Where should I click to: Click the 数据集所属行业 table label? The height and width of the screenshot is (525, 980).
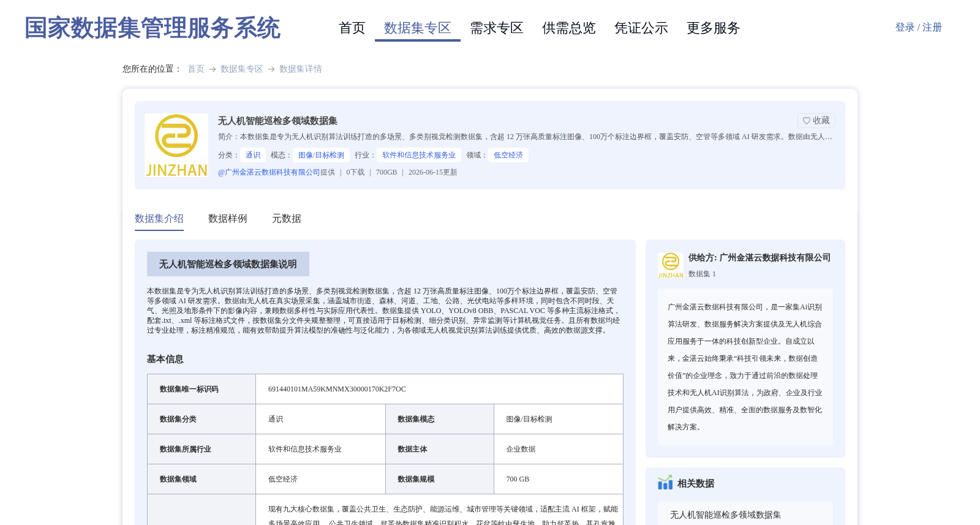pyautogui.click(x=186, y=449)
